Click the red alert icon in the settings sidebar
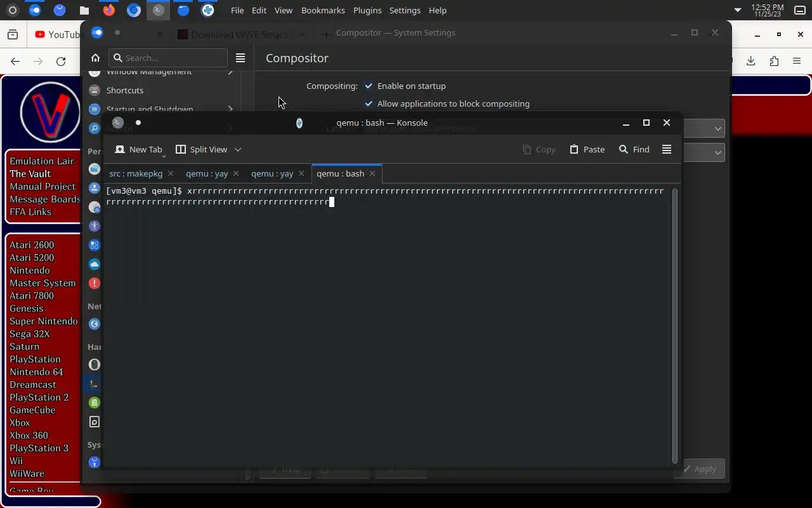The height and width of the screenshot is (508, 812). (95, 283)
